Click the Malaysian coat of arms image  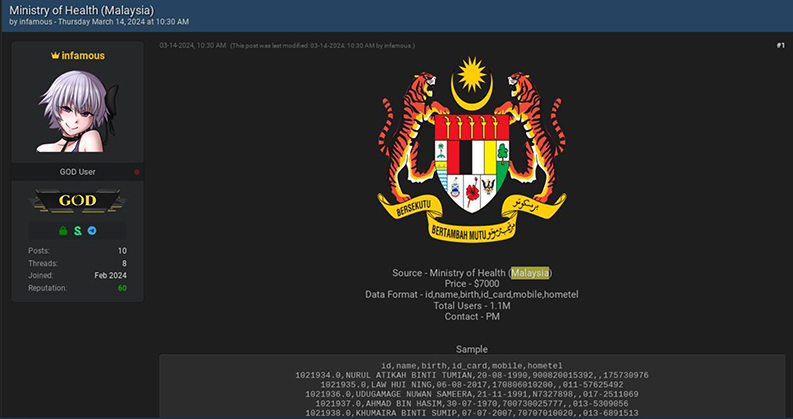471,149
